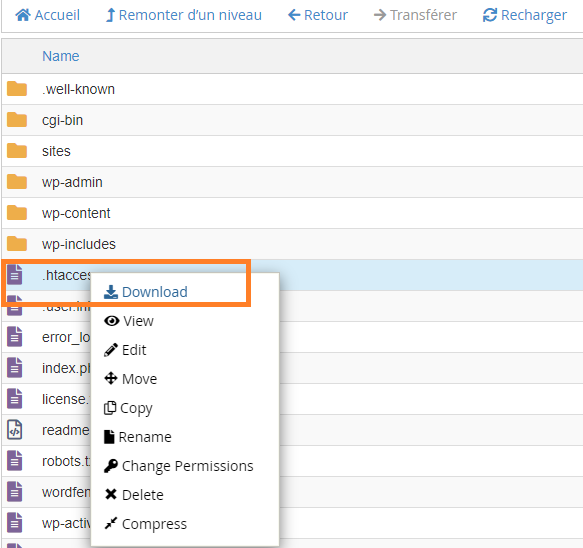The image size is (583, 548).
Task: Select the wp-activate file name
Action: coord(66,523)
